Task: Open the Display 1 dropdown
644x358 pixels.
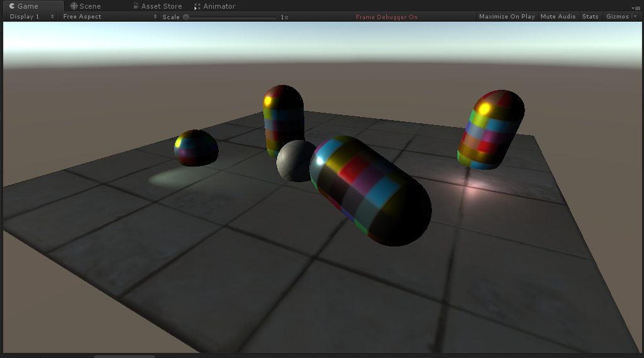Action: [31, 17]
